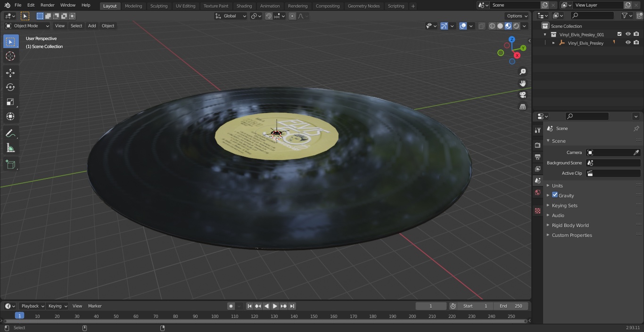
Task: Open the Tool properties tab
Action: click(537, 130)
